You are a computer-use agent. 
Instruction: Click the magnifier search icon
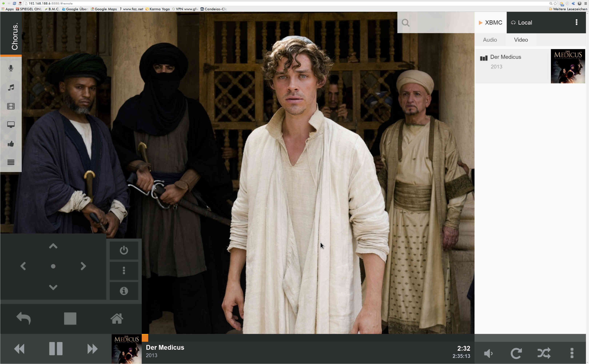tap(405, 23)
